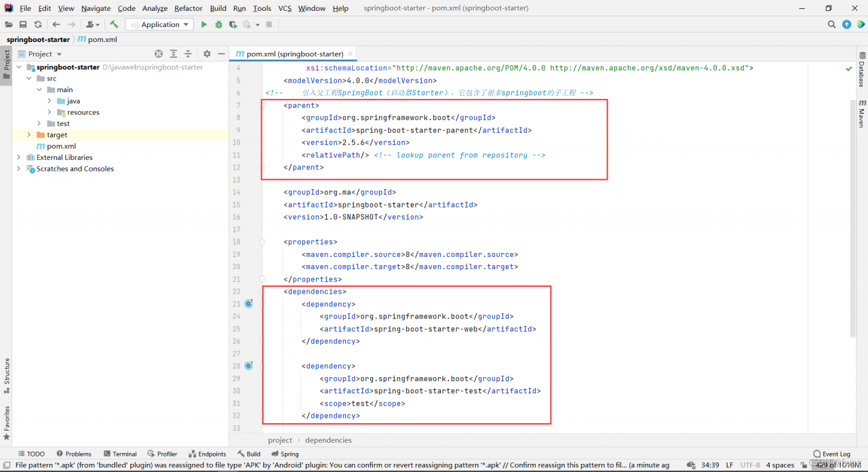
Task: Collapse the springboot-starter root node
Action: pyautogui.click(x=19, y=67)
